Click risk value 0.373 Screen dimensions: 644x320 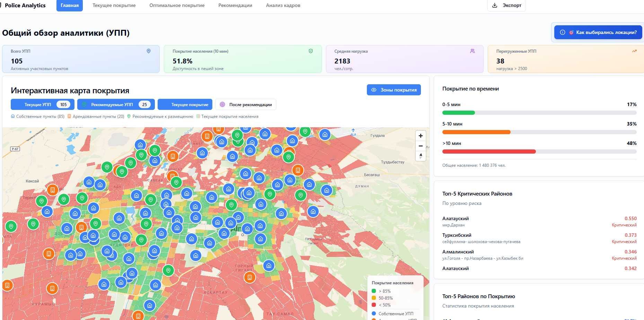coord(630,235)
